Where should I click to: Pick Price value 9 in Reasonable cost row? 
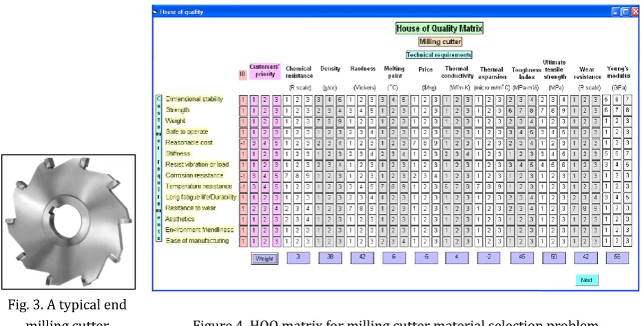point(435,142)
